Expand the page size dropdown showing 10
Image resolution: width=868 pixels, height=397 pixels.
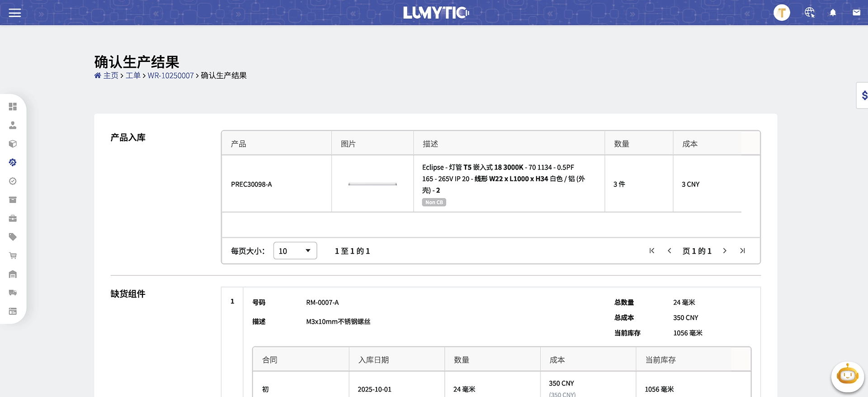(x=295, y=251)
